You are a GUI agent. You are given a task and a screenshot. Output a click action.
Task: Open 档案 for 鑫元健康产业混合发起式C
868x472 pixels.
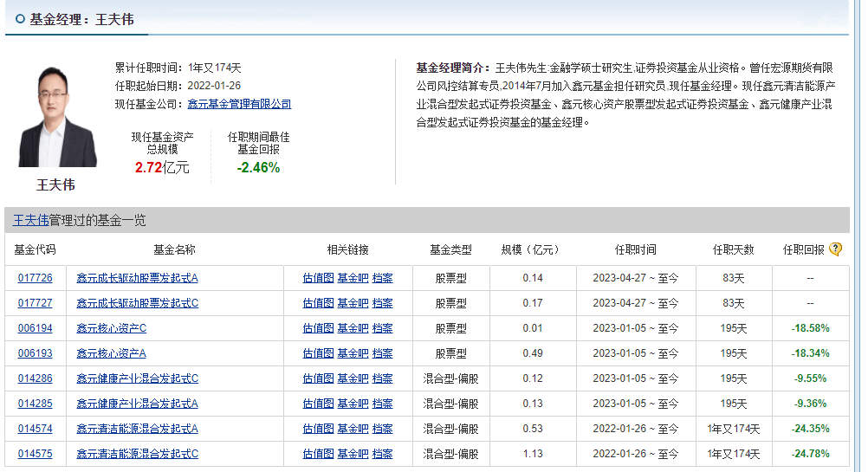point(382,378)
